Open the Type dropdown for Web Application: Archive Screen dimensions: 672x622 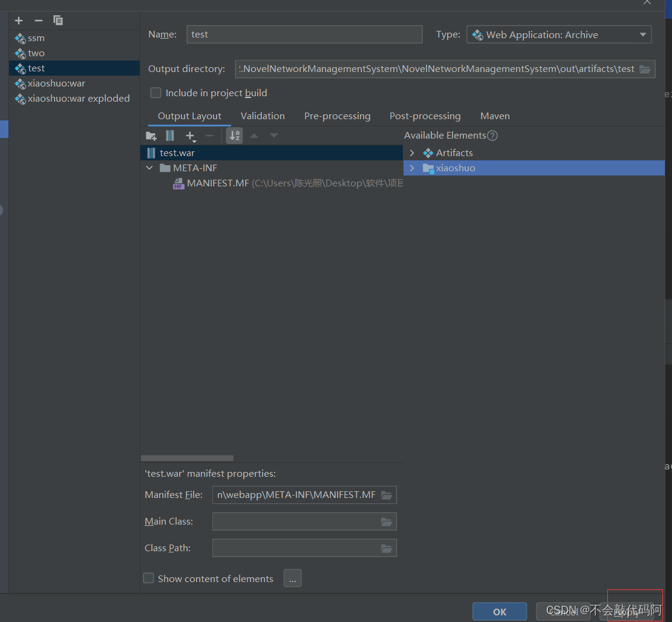558,35
